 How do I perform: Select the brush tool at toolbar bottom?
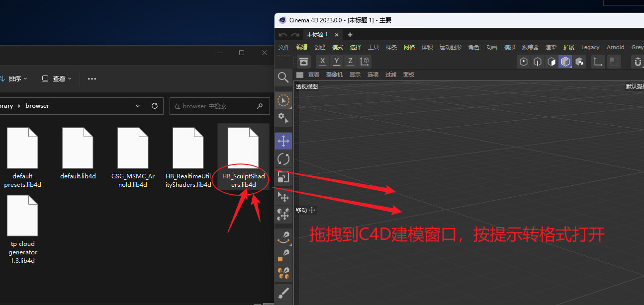click(x=283, y=293)
